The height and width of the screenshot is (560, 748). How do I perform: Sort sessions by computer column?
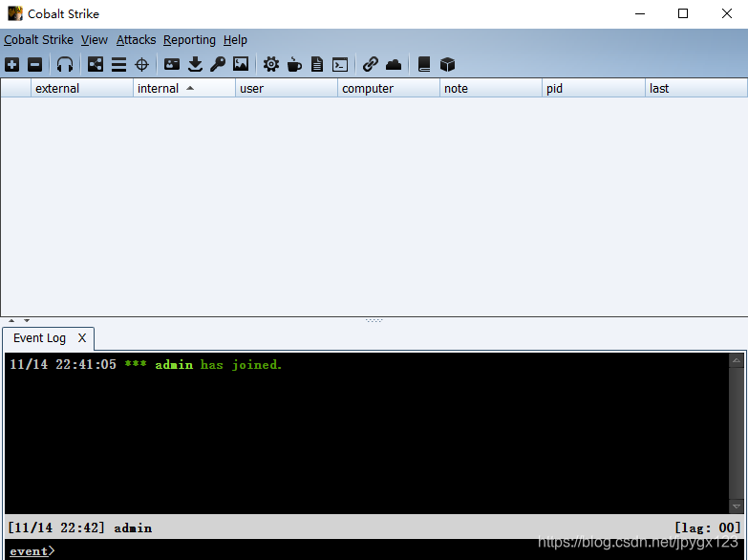tap(388, 88)
